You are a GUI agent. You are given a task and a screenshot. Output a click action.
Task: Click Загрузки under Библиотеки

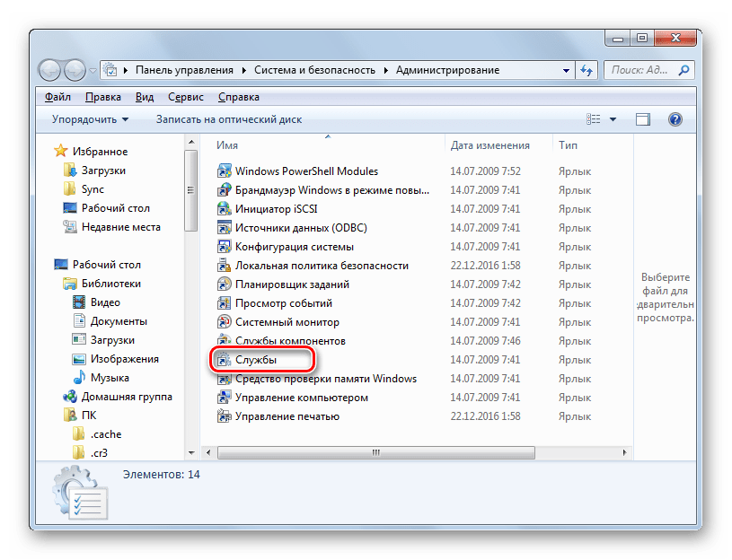tap(112, 340)
